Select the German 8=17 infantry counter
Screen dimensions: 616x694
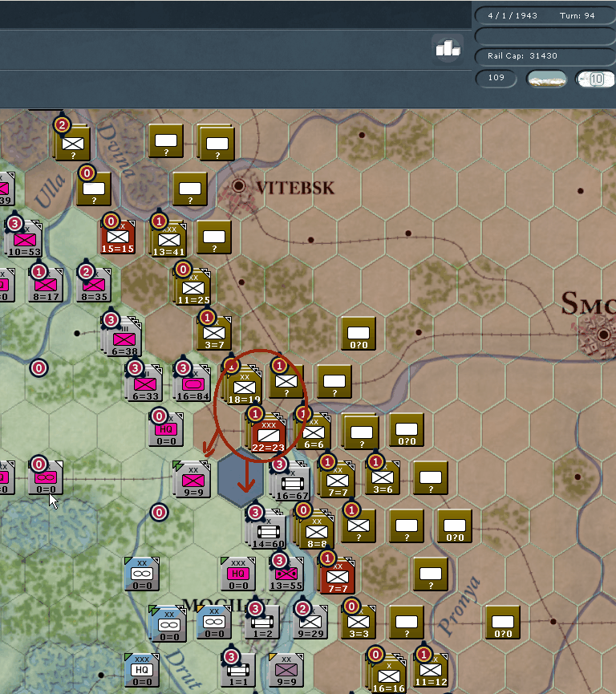tap(46, 285)
